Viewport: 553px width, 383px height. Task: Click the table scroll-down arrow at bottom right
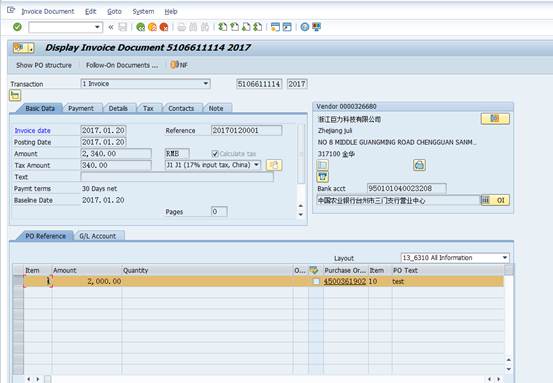click(508, 369)
